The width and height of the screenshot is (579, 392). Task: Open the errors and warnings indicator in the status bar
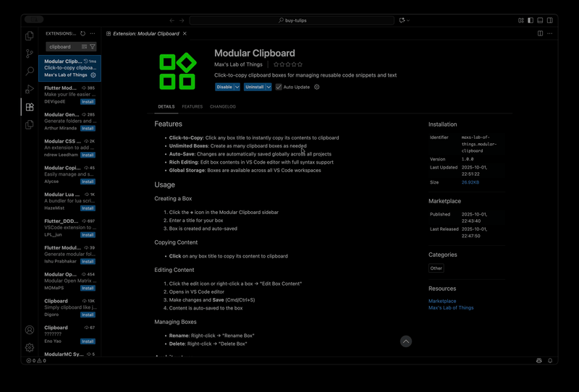pyautogui.click(x=36, y=361)
